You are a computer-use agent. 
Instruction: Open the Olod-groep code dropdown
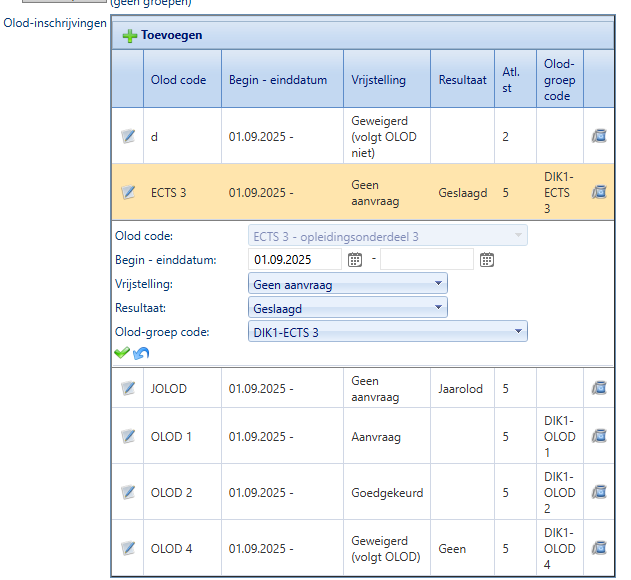(517, 332)
